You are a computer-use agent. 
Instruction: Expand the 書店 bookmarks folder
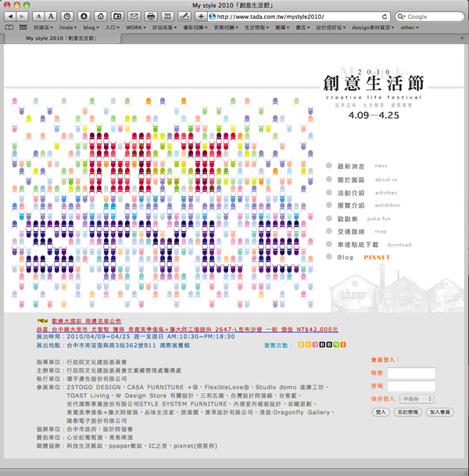[x=303, y=27]
